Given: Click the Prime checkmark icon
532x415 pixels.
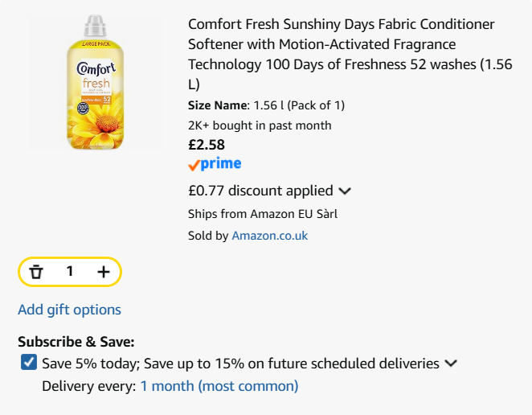Looking at the screenshot, I should [194, 165].
